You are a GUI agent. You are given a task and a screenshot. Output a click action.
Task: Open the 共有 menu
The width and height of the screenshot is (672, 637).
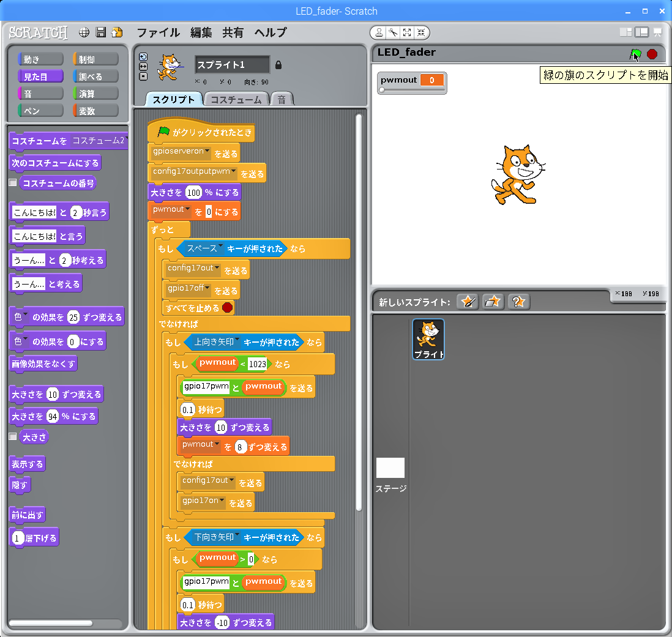pos(233,32)
